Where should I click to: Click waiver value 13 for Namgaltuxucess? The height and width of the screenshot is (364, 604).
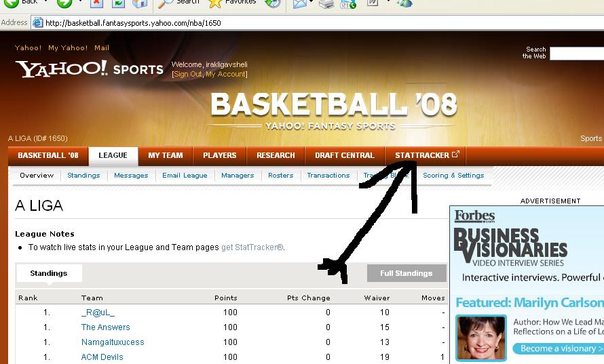click(384, 342)
